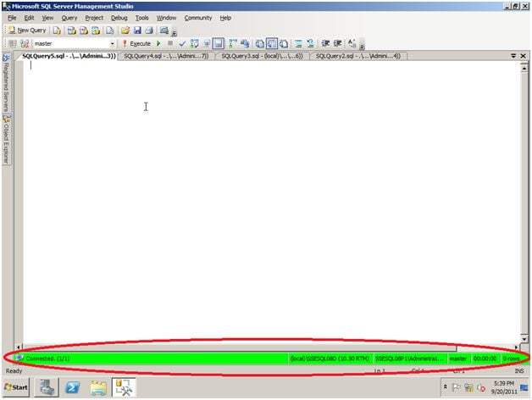Click the 'Connected. (1/1)' status text

[47, 358]
